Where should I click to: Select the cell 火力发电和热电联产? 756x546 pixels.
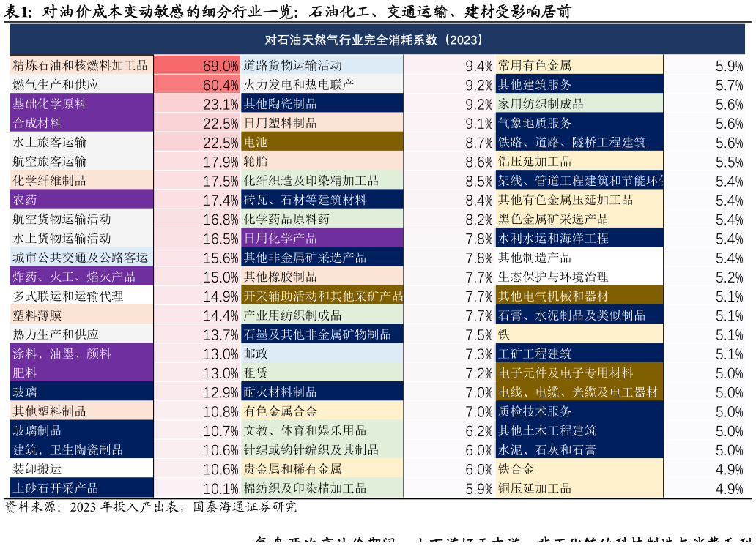point(322,85)
